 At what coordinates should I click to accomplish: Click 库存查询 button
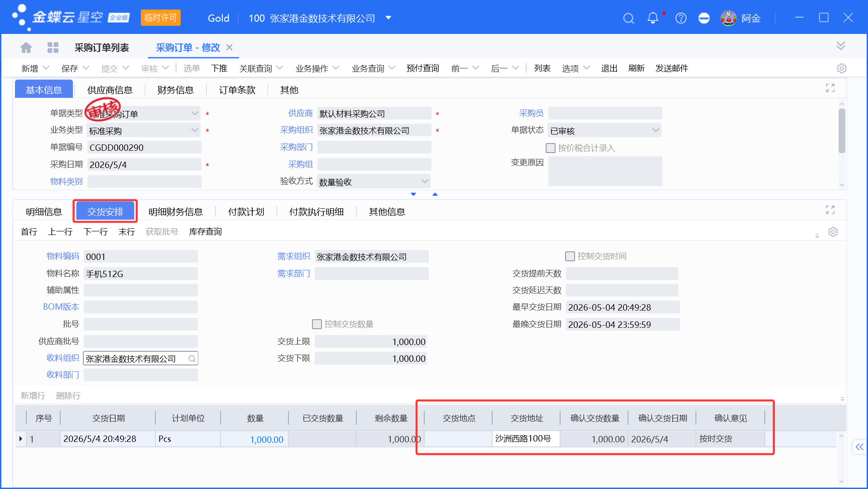(x=205, y=232)
